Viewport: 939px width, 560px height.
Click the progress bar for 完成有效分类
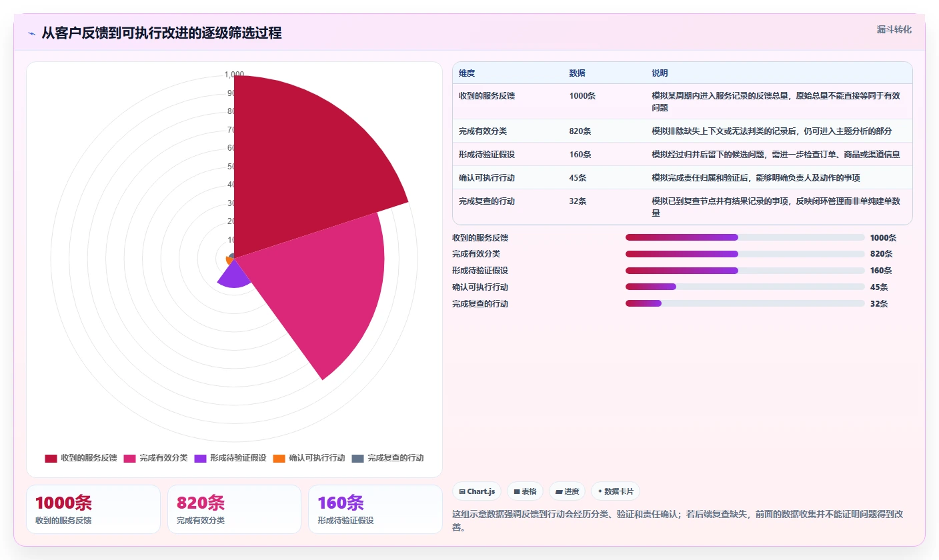[745, 254]
